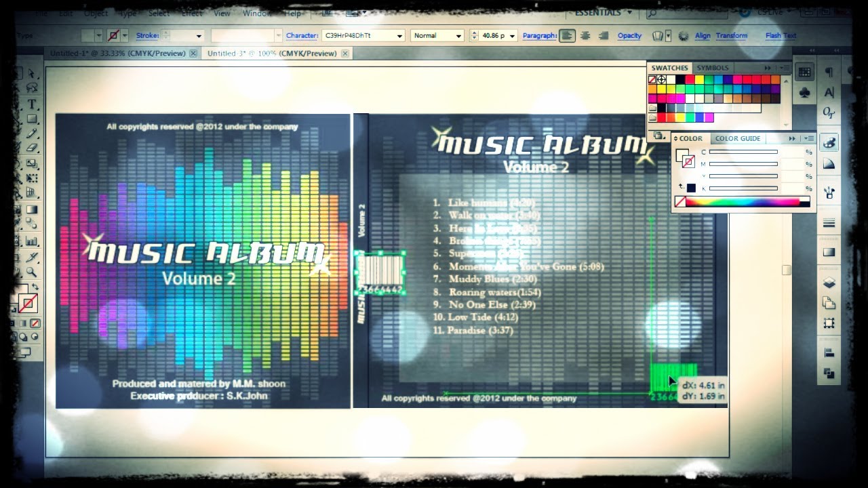Click the Cyan slider in Color panel
This screenshot has height=488, width=868.
743,152
